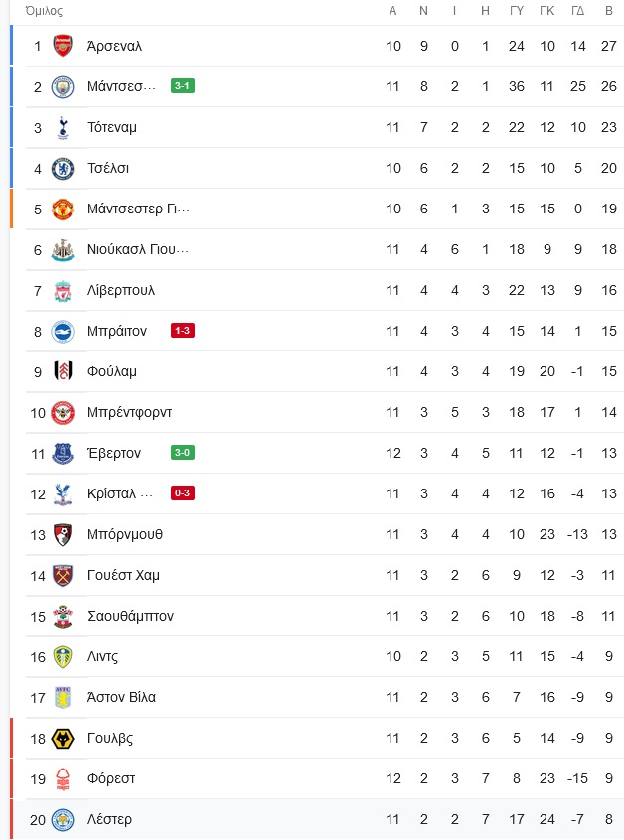Select the Άρσεναλ team name
Screen dimensions: 624x840
[x=114, y=46]
